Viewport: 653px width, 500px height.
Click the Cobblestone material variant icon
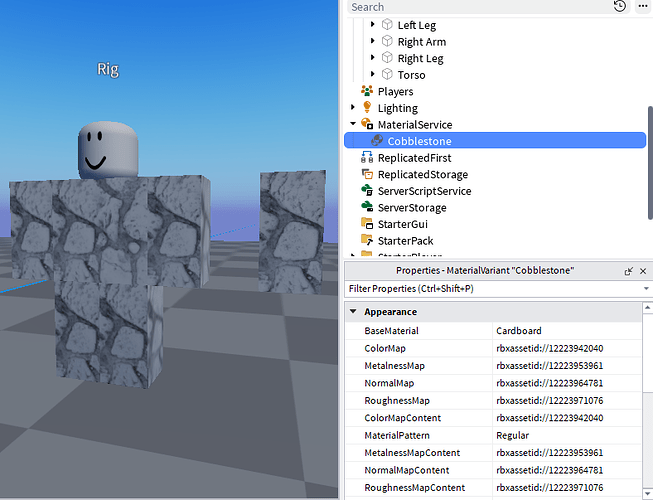pyautogui.click(x=377, y=141)
